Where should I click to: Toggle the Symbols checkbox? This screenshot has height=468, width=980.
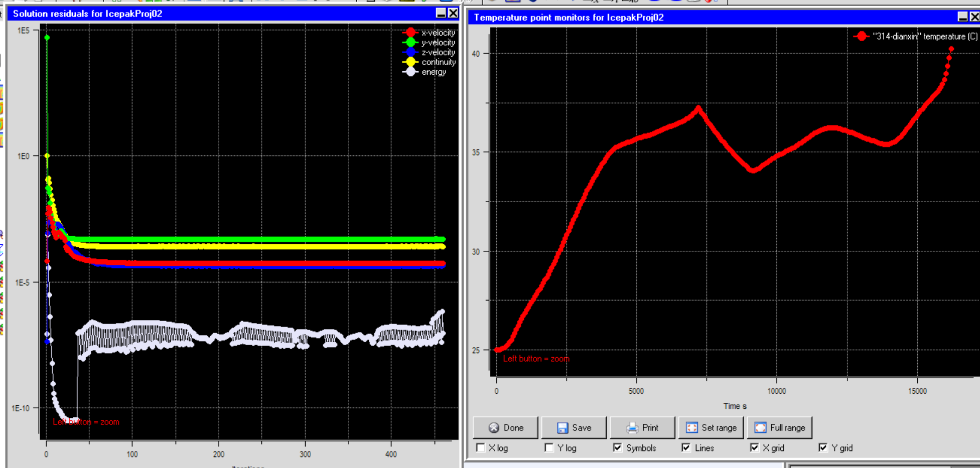point(618,448)
